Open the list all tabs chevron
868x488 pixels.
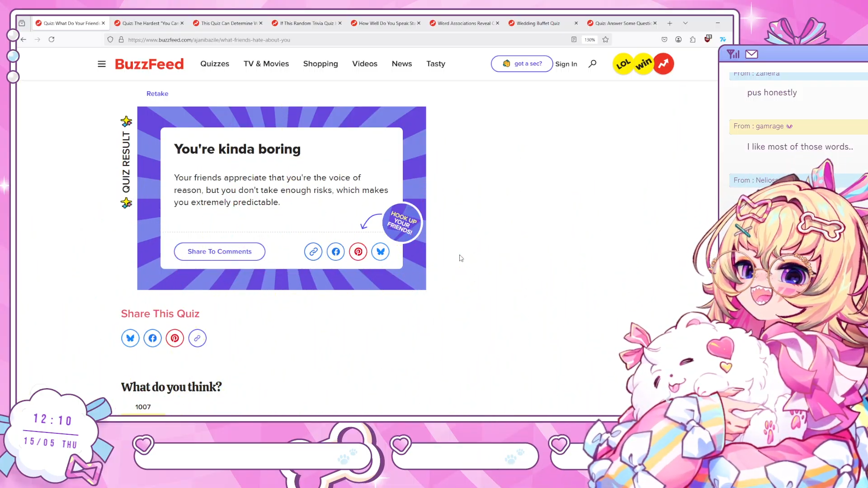click(x=685, y=23)
